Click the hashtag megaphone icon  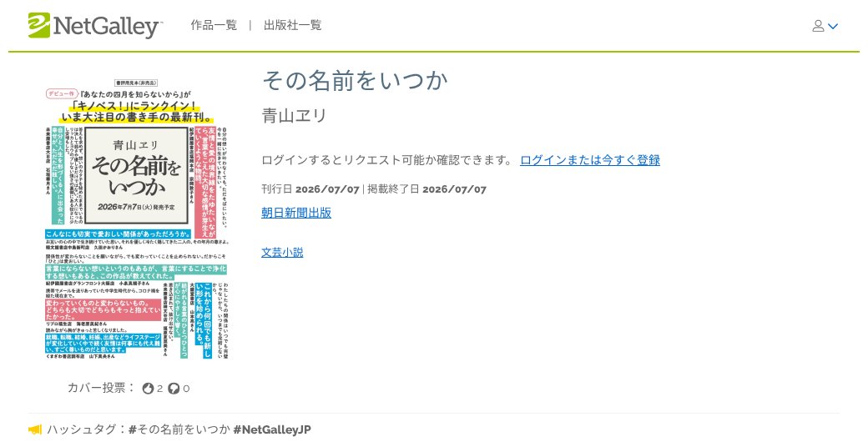[x=35, y=429]
